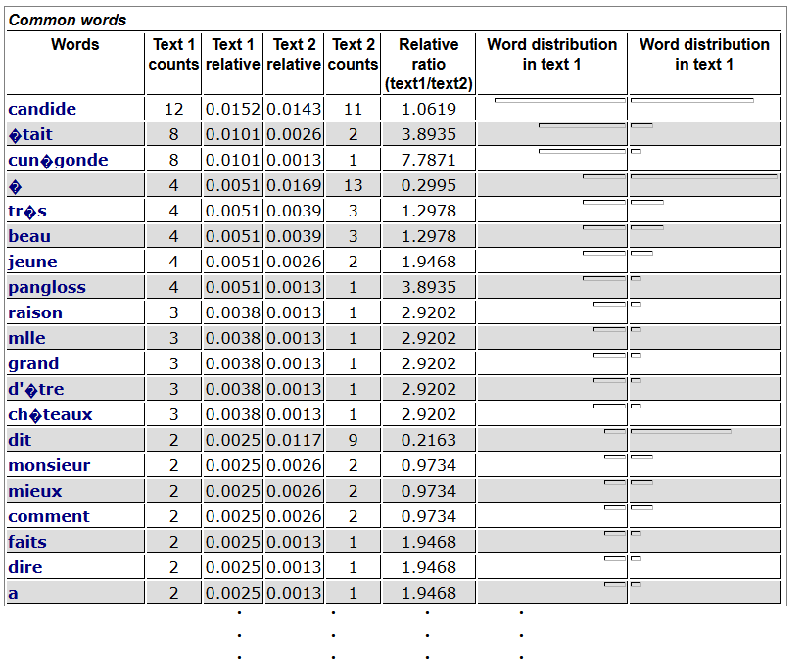This screenshot has height=672, width=806.
Task: Click the relative ratio value 1.0619
Action: [x=429, y=109]
